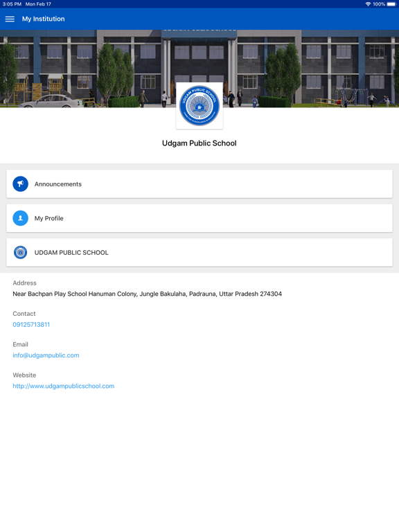Select the Udgam Public School title text
Screen dimensions: 399x532
pos(199,143)
